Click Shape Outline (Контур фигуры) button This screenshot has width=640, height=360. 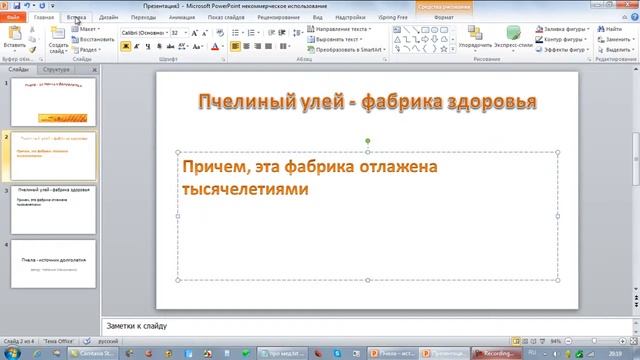click(x=561, y=40)
